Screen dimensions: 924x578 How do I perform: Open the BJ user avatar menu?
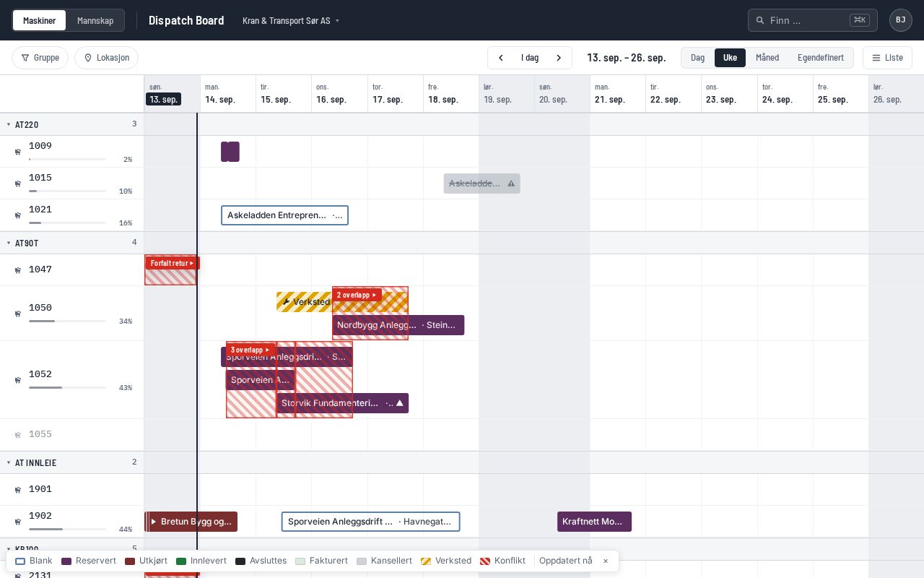click(x=901, y=20)
